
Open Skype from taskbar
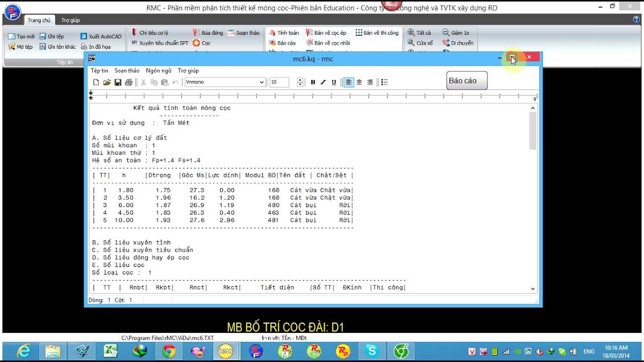click(x=372, y=351)
